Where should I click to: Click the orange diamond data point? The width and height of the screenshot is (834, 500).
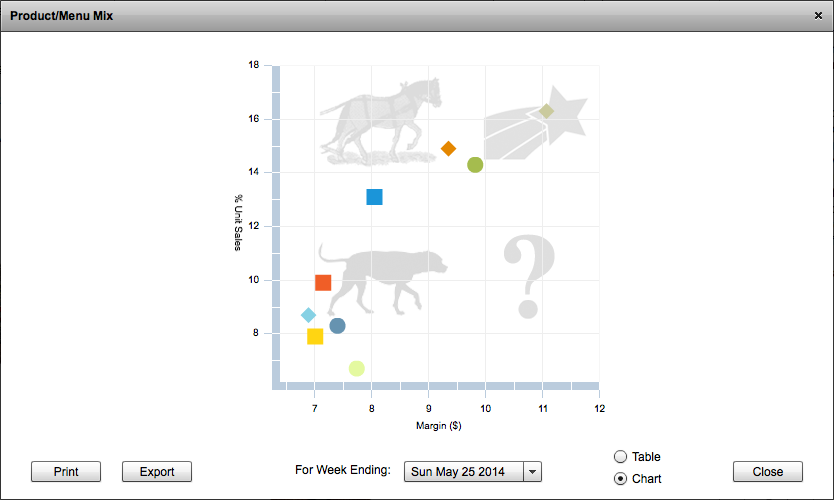[x=448, y=148]
